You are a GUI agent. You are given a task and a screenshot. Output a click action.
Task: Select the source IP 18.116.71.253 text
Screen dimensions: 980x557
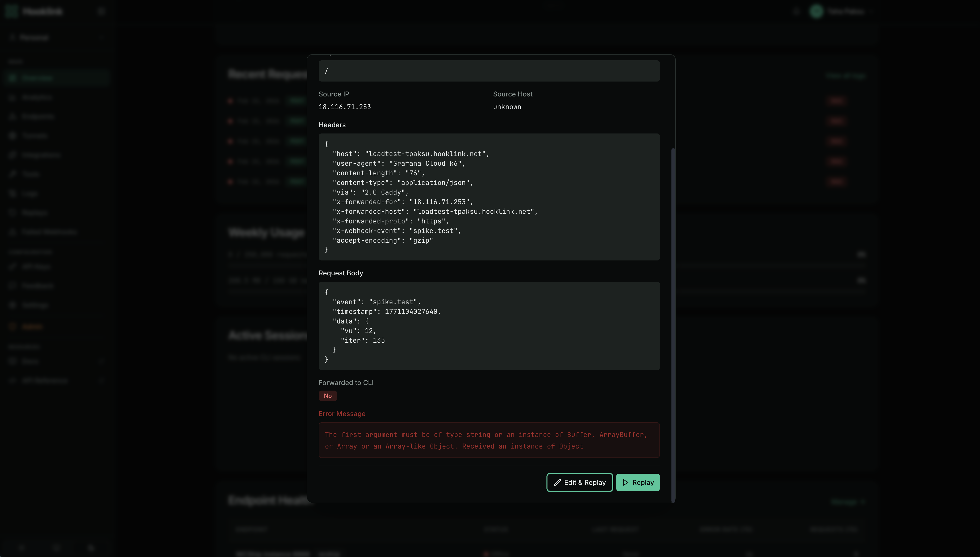[x=344, y=107]
